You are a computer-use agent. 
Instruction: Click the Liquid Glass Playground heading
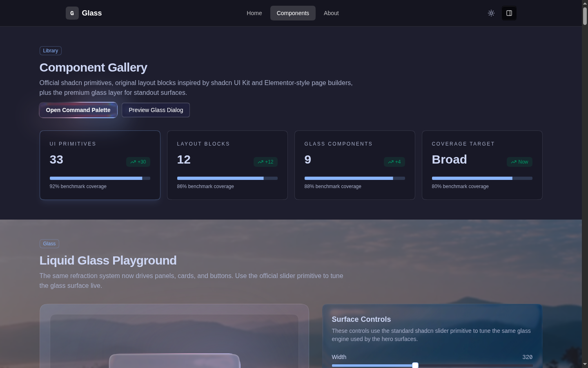tap(108, 260)
